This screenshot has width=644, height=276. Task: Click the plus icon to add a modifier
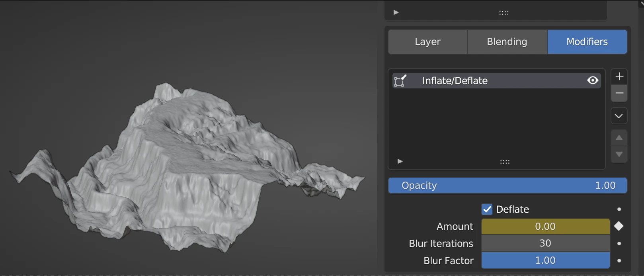619,76
